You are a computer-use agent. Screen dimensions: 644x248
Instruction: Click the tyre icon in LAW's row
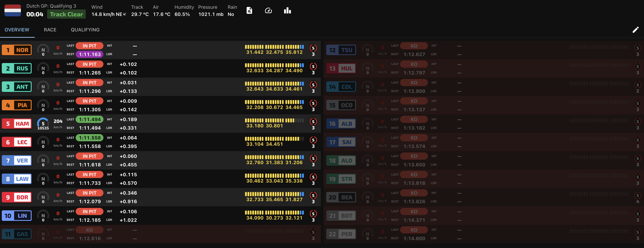[313, 177]
